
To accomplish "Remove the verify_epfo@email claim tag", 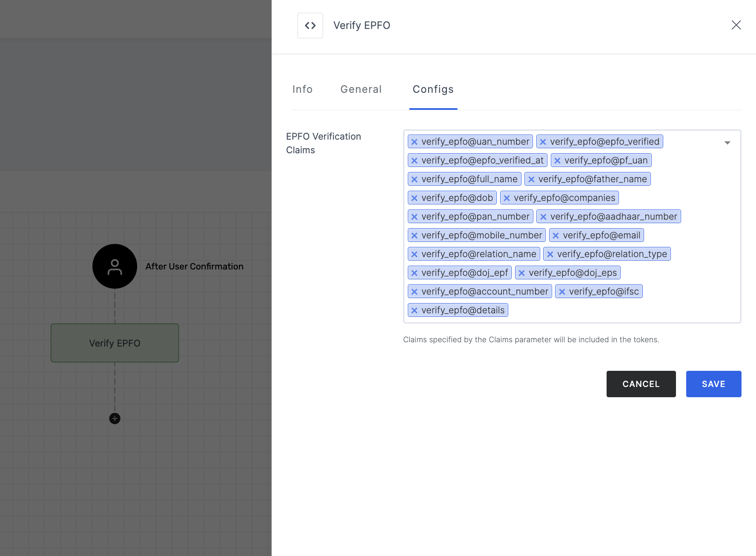I will click(x=556, y=235).
